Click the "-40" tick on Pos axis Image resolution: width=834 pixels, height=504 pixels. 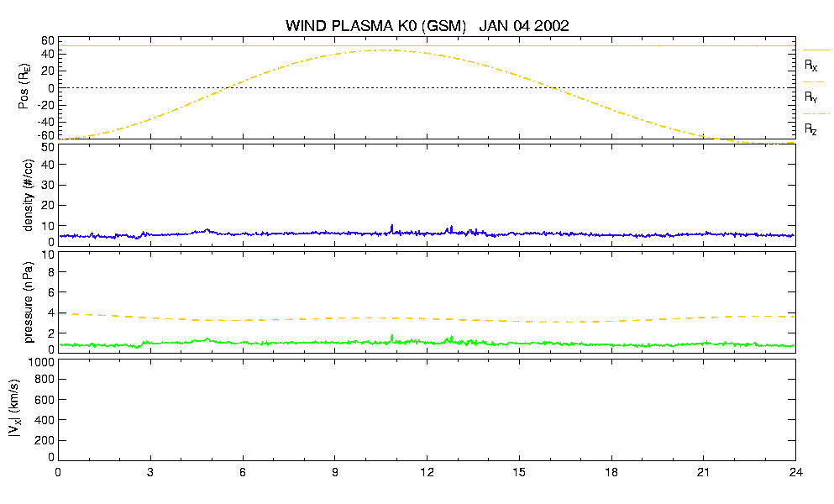46,122
